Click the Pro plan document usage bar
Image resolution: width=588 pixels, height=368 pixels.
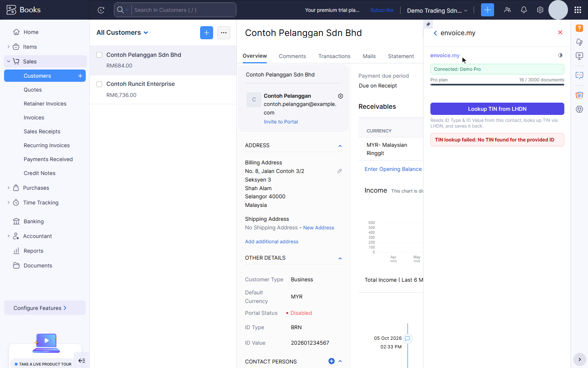[x=497, y=85]
